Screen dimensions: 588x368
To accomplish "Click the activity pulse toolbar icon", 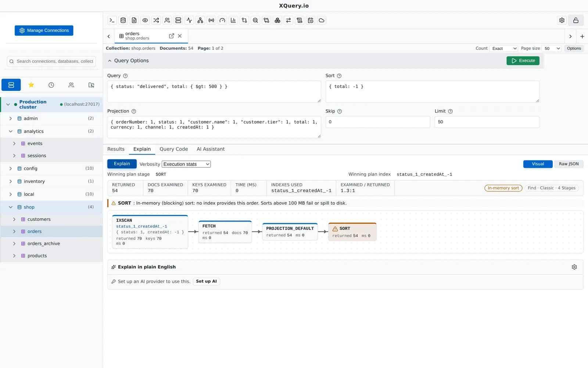I will pos(189,20).
